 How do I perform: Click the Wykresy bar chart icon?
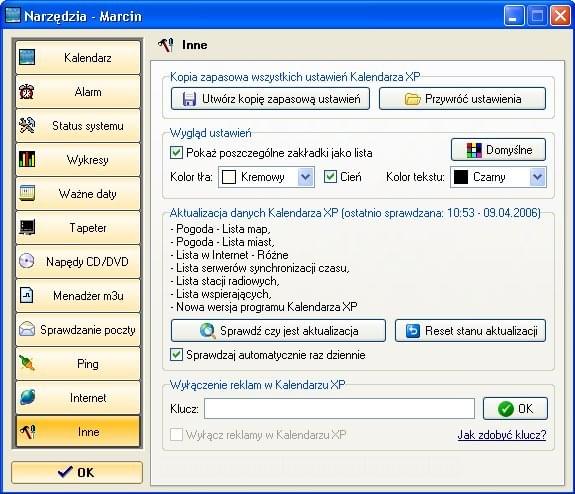pos(27,159)
